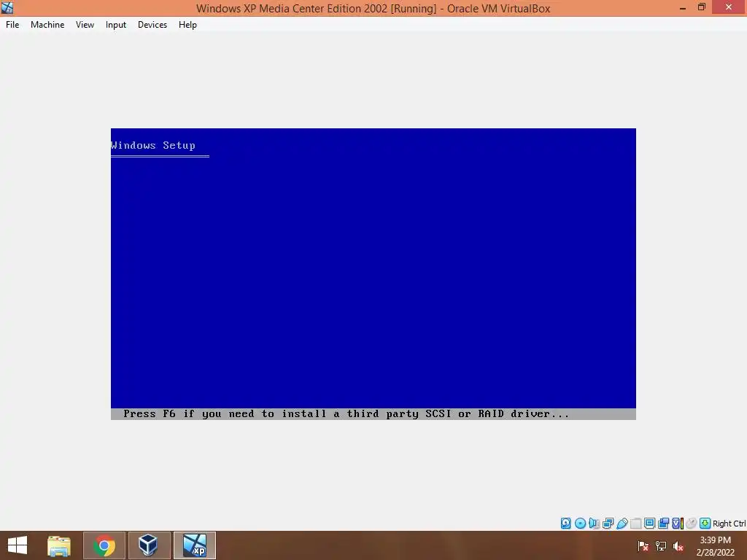The height and width of the screenshot is (560, 747).
Task: Click the mouse integration status icon
Action: click(x=692, y=524)
